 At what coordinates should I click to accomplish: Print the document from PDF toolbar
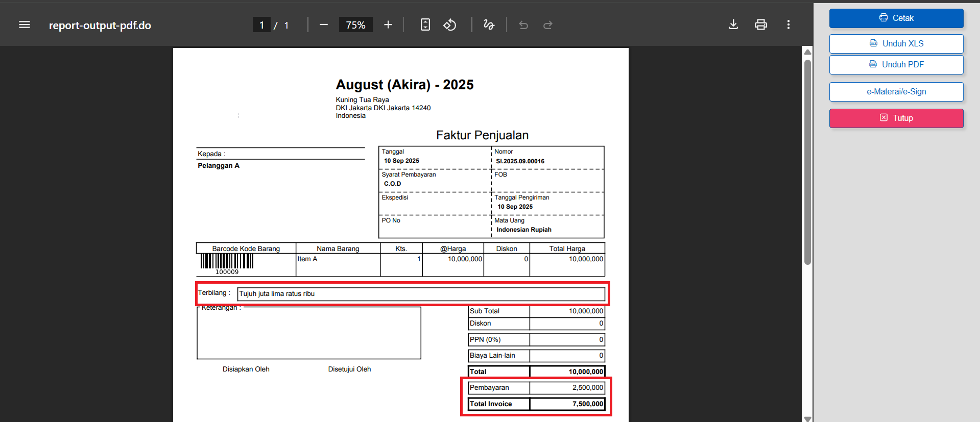tap(761, 24)
